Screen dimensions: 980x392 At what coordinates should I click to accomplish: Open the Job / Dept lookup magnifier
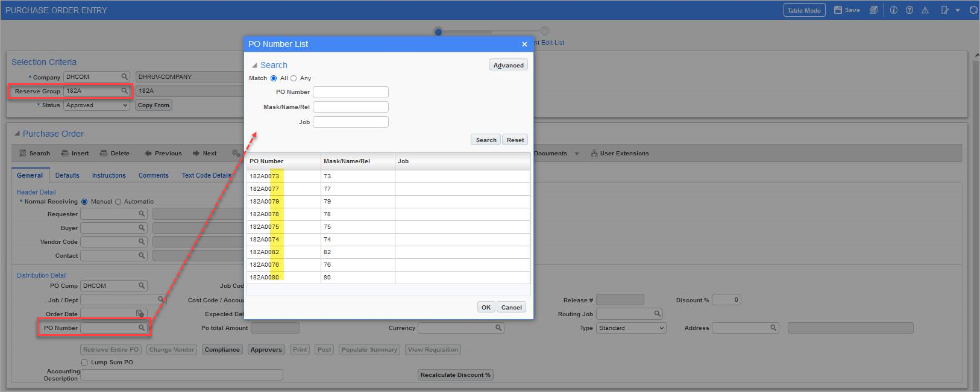point(161,299)
